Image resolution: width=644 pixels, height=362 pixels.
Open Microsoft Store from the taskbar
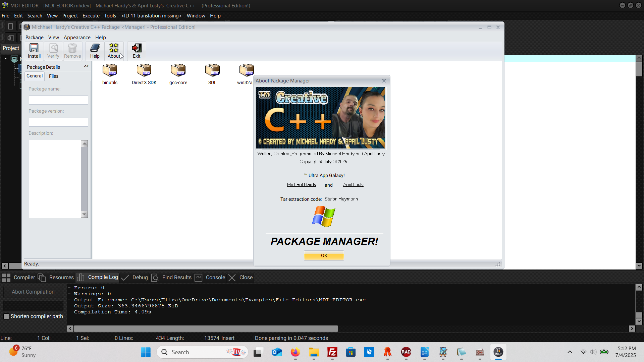351,352
